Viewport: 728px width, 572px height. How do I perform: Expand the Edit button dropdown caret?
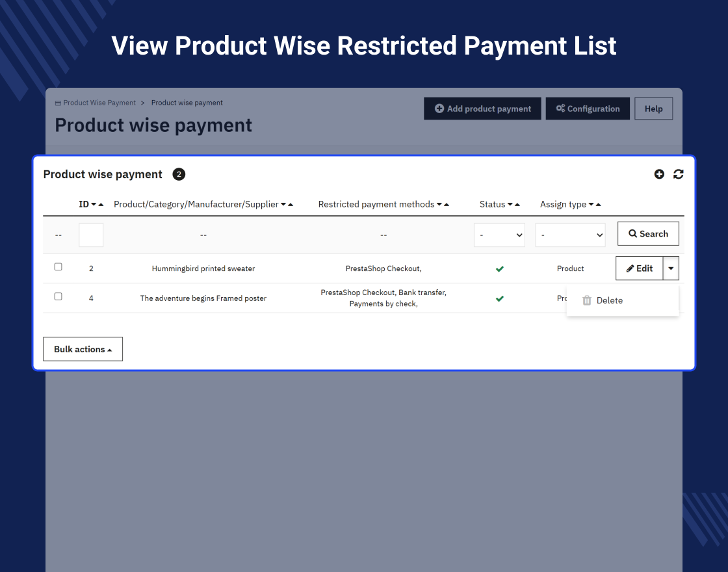(671, 268)
